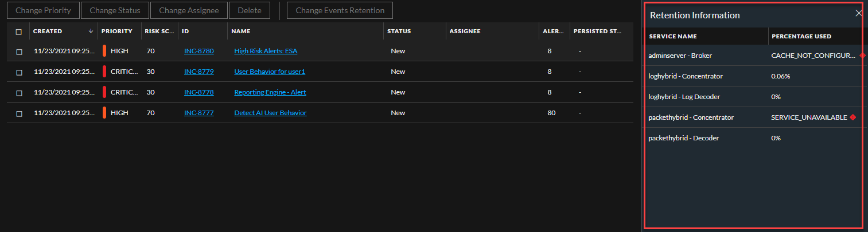Click red priority indicator of INC-8779

pyautogui.click(x=104, y=72)
